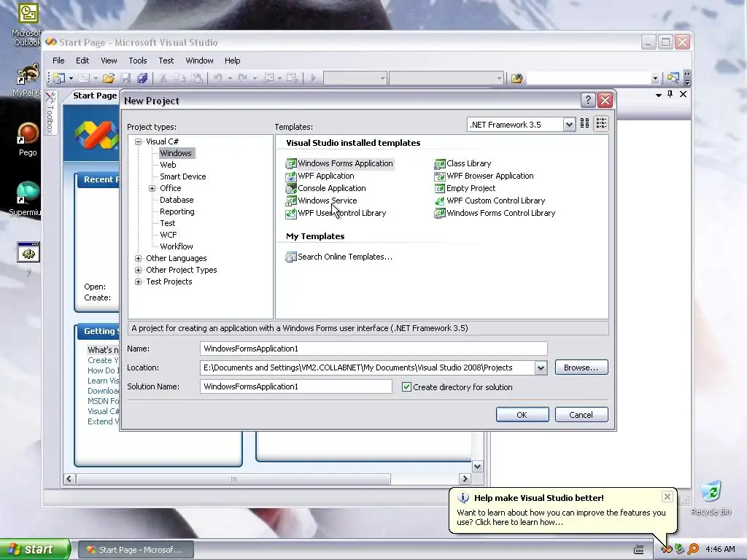The width and height of the screenshot is (747, 560).
Task: Select Workflow project type
Action: point(177,246)
